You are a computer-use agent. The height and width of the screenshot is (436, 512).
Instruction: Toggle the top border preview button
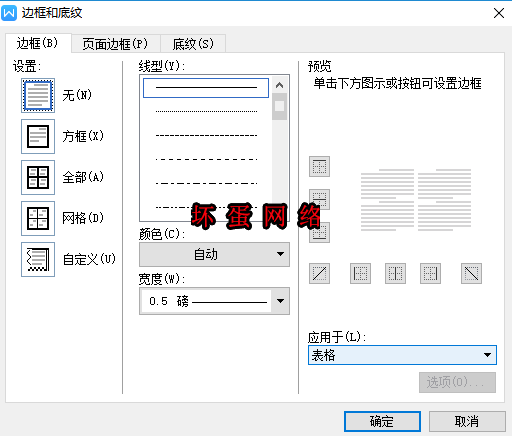[x=319, y=166]
